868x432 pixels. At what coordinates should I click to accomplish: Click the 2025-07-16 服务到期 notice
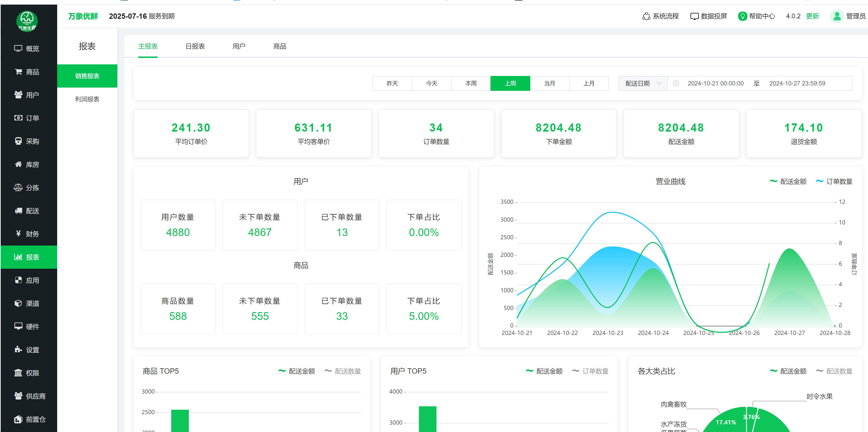[141, 16]
